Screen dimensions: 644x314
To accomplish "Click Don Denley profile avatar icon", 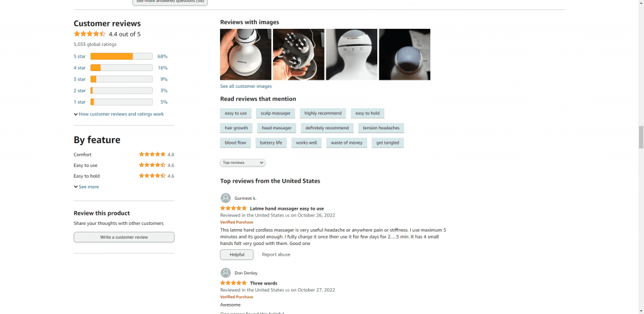I will point(226,273).
